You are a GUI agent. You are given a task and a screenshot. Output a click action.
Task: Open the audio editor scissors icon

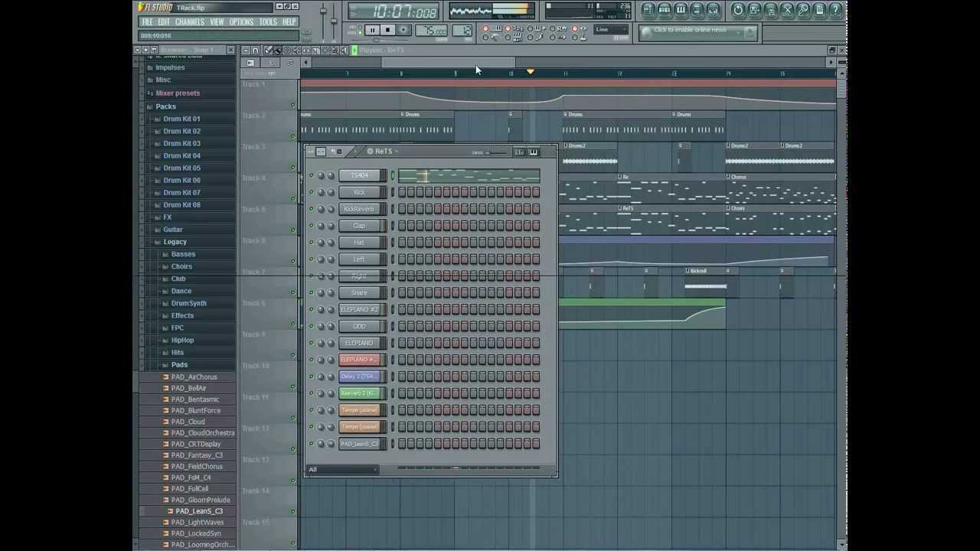pos(787,10)
